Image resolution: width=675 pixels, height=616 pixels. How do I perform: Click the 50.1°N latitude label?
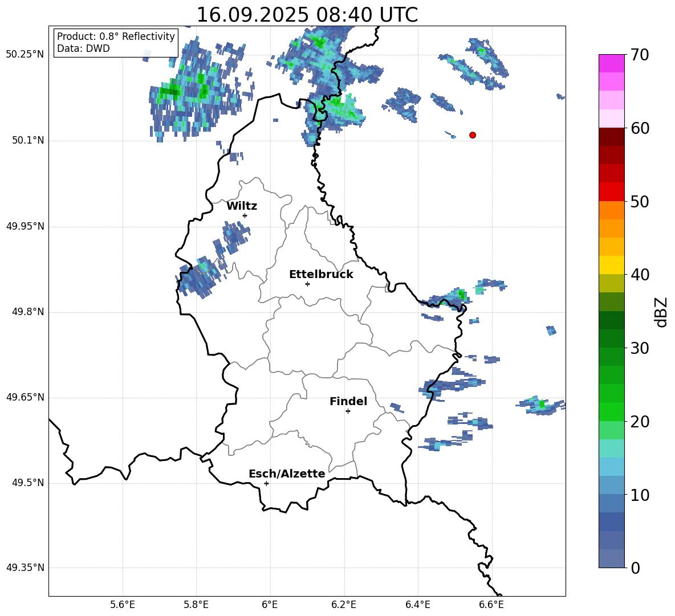pyautogui.click(x=27, y=140)
